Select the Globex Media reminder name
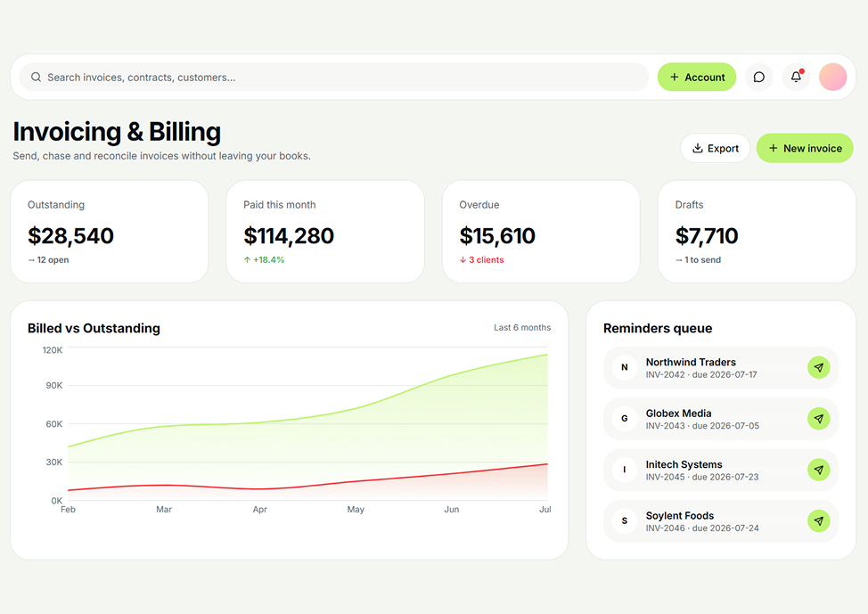Viewport: 868px width, 614px height. point(679,413)
